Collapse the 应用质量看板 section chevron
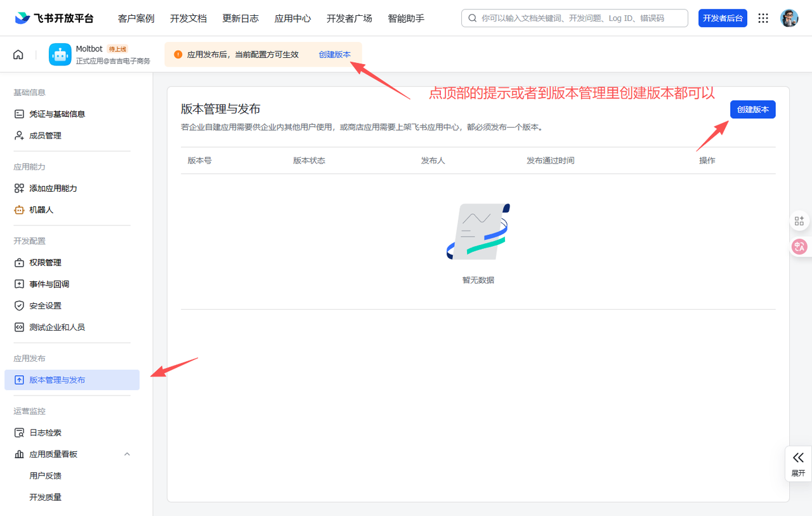 127,454
